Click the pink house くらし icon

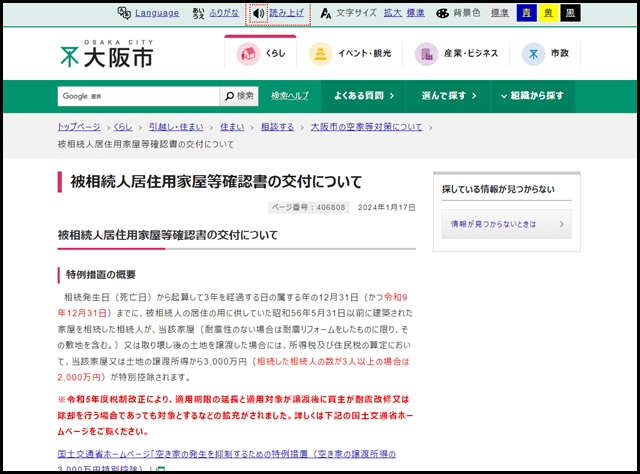pyautogui.click(x=248, y=54)
